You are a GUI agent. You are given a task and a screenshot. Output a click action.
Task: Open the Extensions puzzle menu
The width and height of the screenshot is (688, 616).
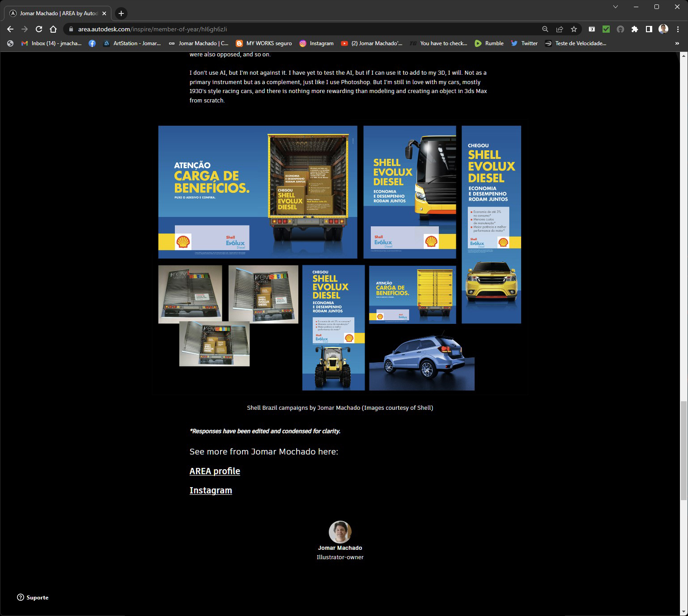pos(635,29)
